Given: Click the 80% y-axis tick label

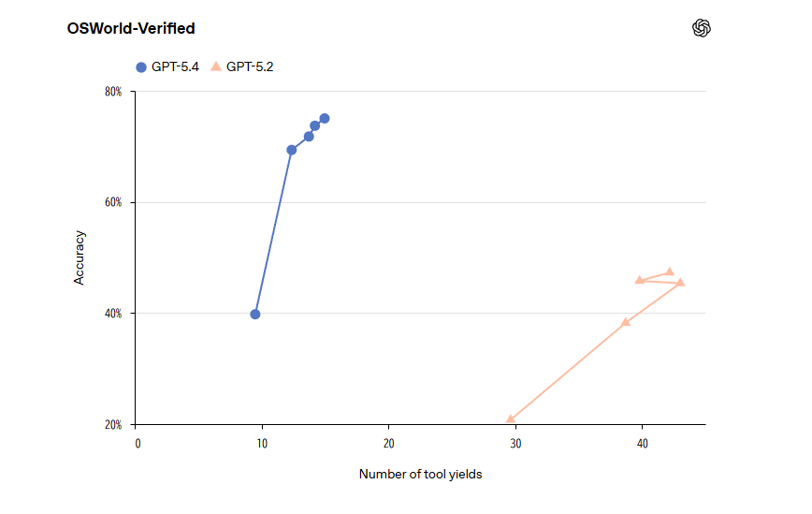Looking at the screenshot, I should pyautogui.click(x=113, y=92).
